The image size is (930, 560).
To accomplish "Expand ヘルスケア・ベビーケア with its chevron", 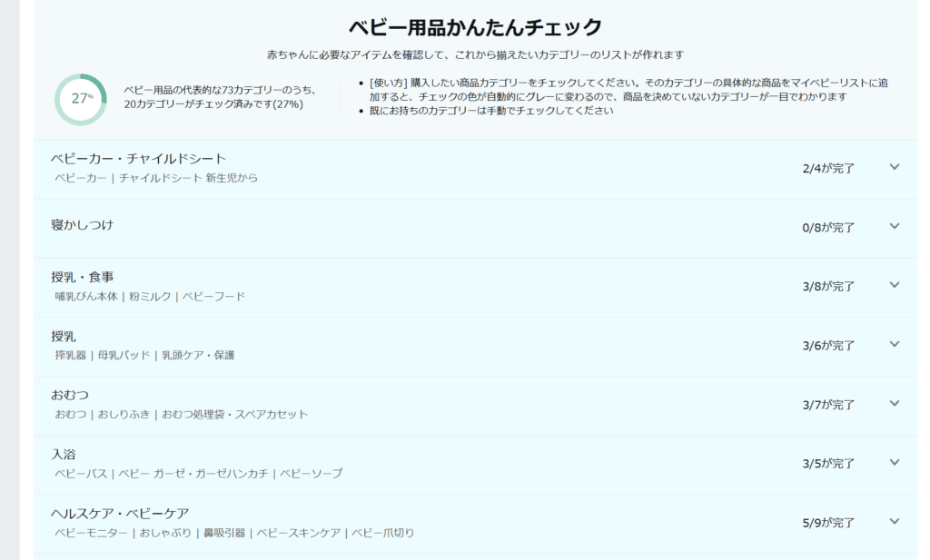I will click(894, 521).
